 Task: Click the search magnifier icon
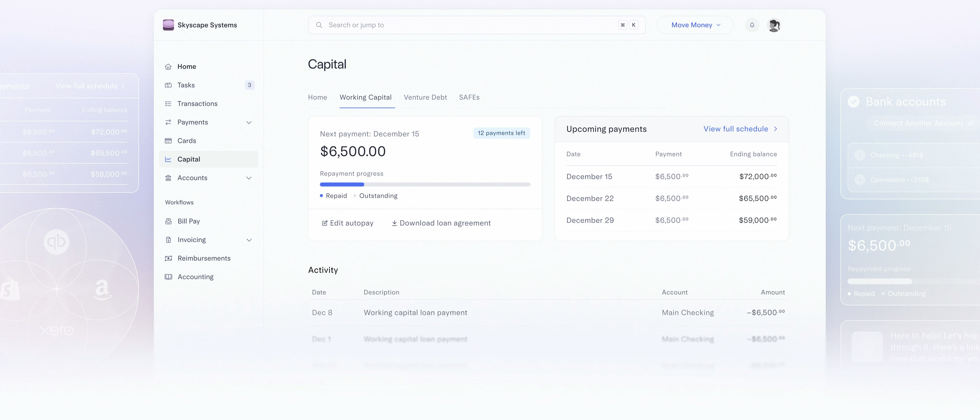pyautogui.click(x=319, y=25)
